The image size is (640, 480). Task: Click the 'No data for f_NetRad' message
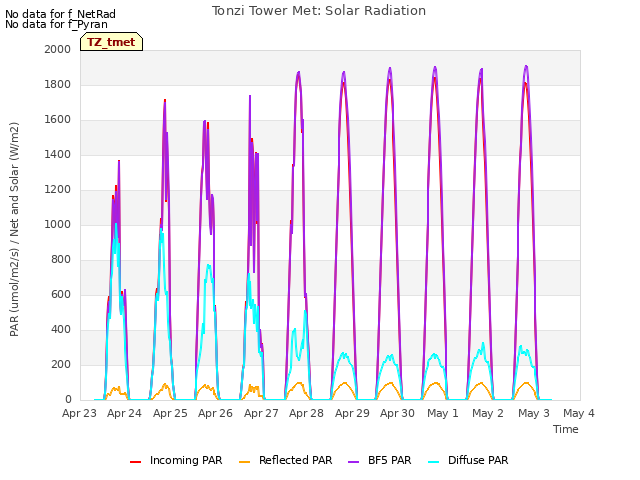(60, 14)
